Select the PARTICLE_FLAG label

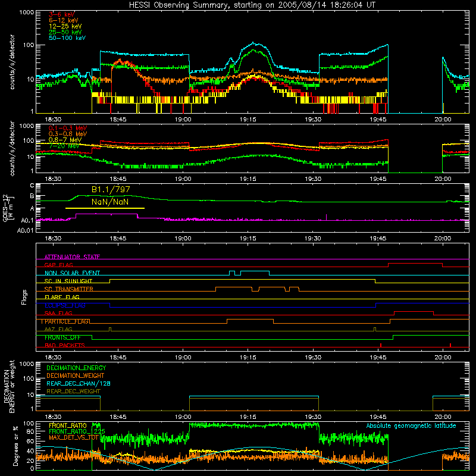67,321
